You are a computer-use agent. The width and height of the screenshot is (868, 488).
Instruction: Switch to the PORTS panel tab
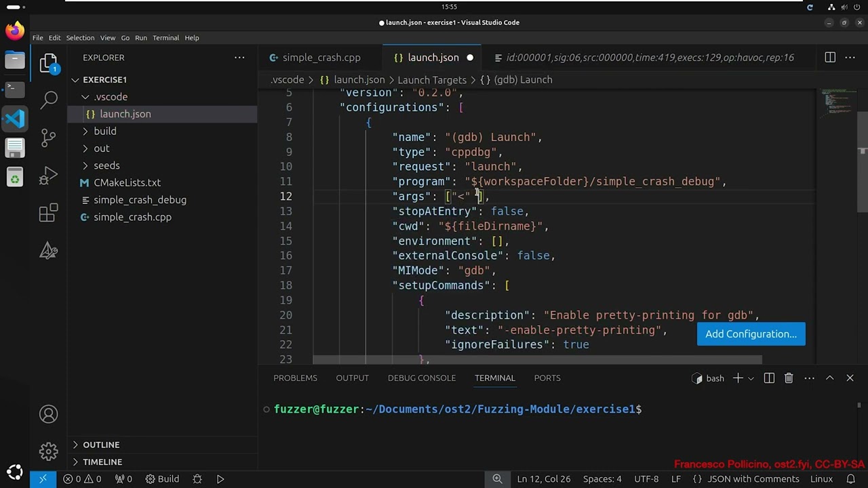[547, 378]
